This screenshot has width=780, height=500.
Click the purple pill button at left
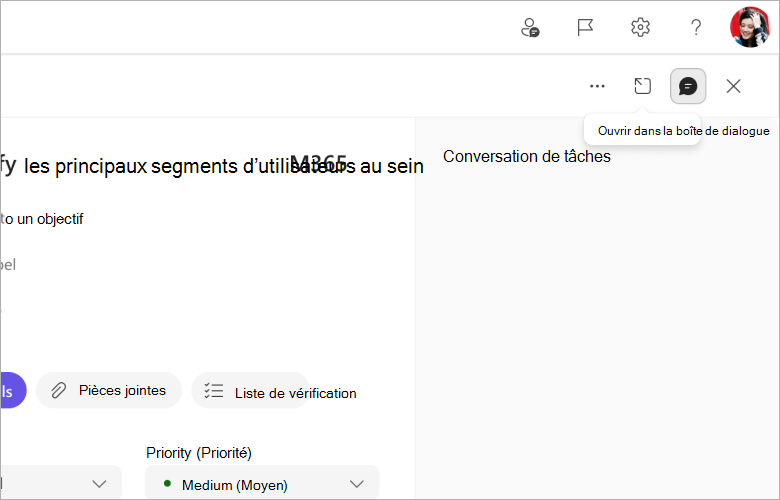13,391
